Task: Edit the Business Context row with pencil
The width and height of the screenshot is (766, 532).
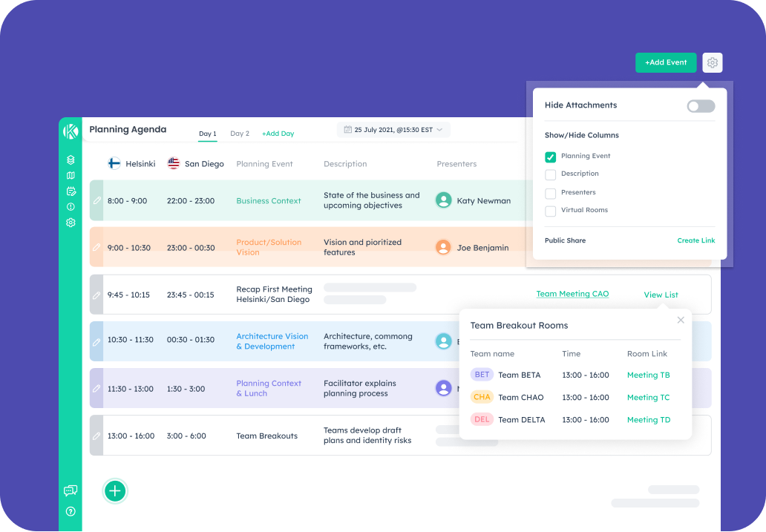Action: point(96,201)
